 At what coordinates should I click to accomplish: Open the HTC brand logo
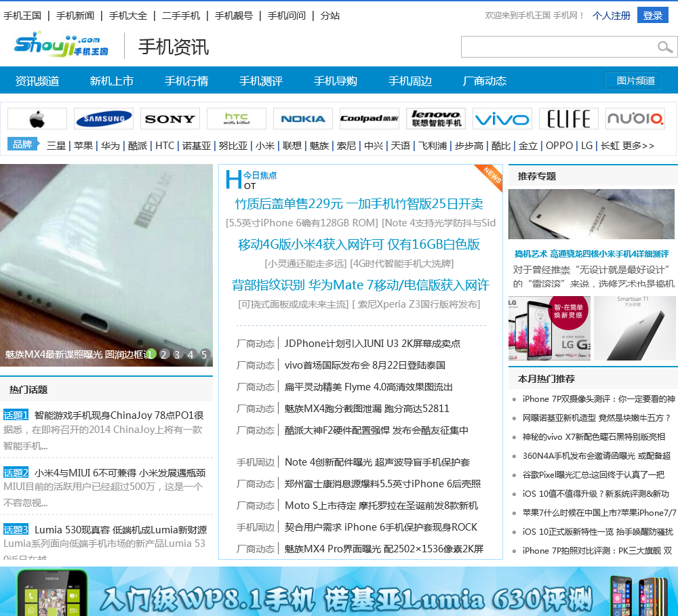tap(237, 119)
